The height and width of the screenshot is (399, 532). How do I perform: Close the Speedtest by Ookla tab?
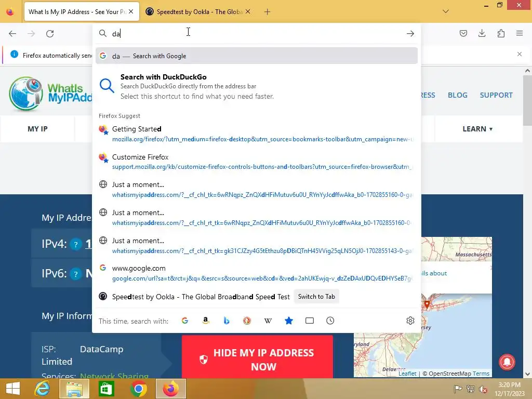click(248, 11)
